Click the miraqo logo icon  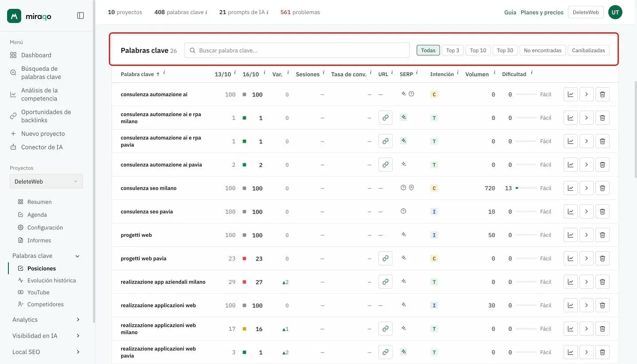[14, 16]
